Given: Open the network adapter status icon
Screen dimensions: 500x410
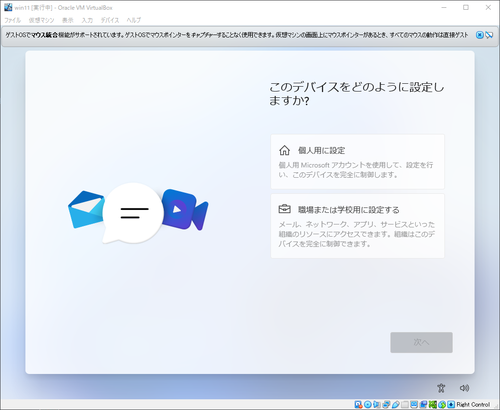Looking at the screenshot, I should 386,405.
